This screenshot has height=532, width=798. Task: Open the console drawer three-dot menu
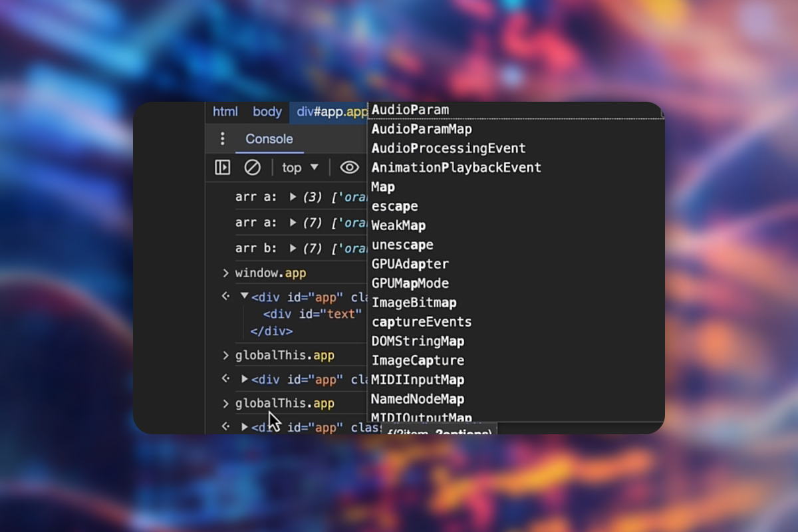[x=222, y=139]
